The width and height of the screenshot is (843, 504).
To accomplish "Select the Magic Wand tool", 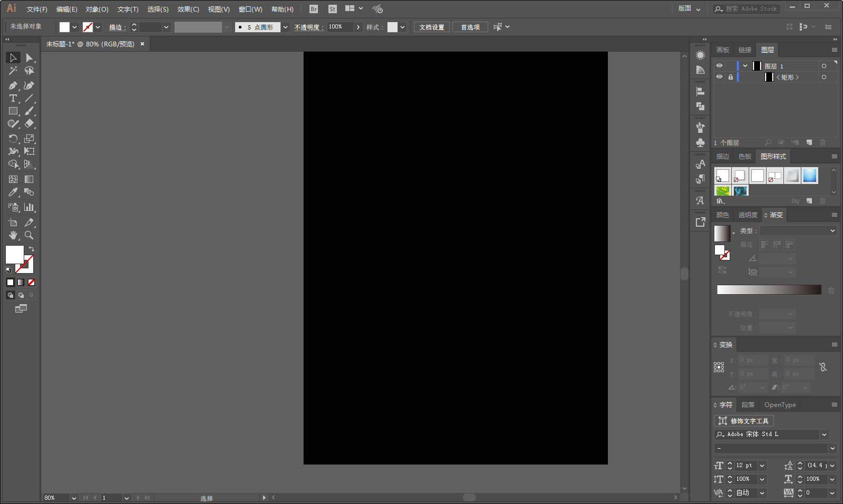I will tap(13, 70).
